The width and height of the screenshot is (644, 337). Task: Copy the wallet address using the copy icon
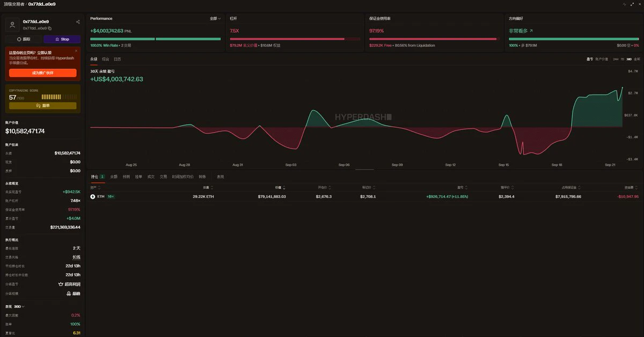tap(49, 28)
